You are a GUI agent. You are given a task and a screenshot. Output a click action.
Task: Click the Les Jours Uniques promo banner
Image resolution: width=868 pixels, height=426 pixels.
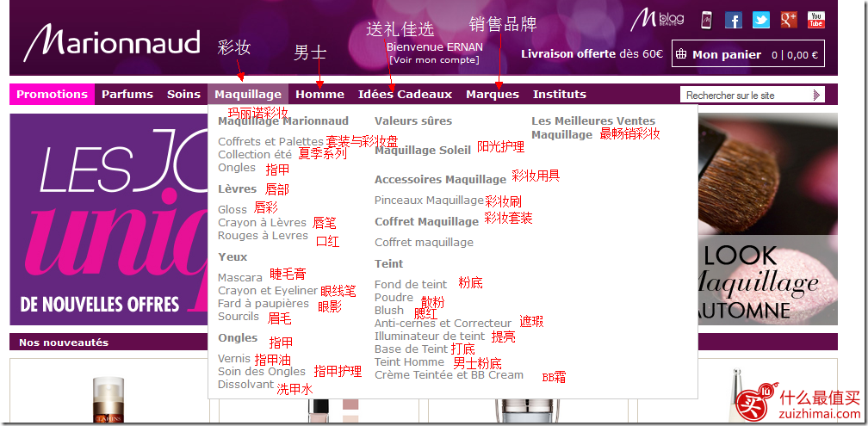pyautogui.click(x=108, y=219)
